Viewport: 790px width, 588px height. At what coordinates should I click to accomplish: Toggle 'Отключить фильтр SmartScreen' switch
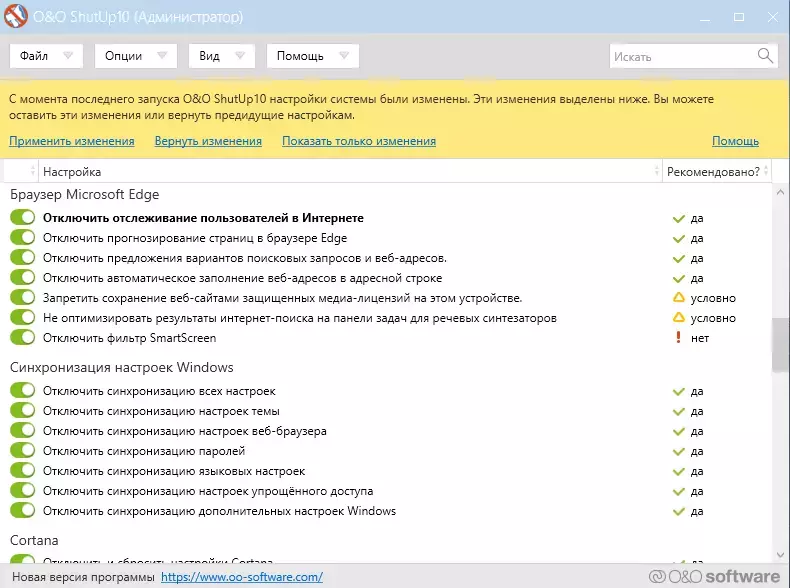tap(22, 337)
